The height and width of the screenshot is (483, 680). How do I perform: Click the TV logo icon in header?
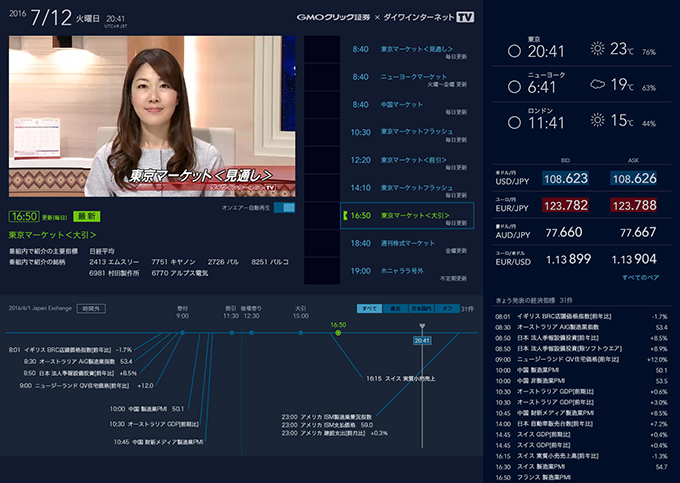[464, 17]
